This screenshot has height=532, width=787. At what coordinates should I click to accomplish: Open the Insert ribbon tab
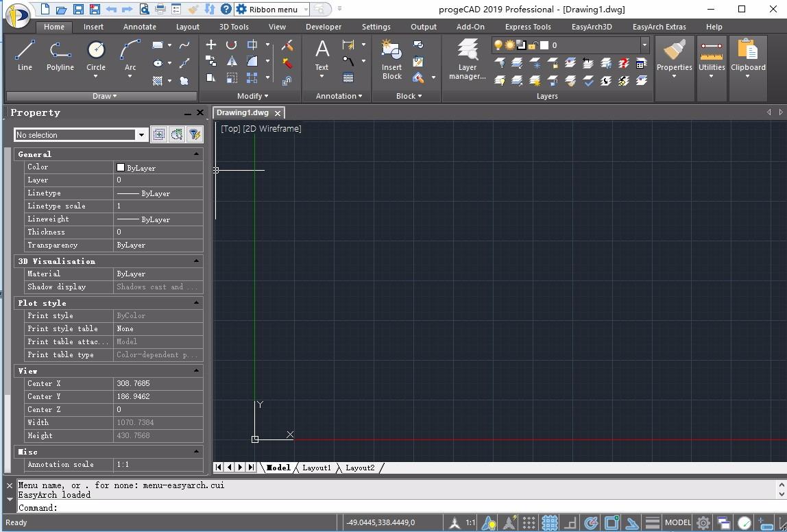93,27
